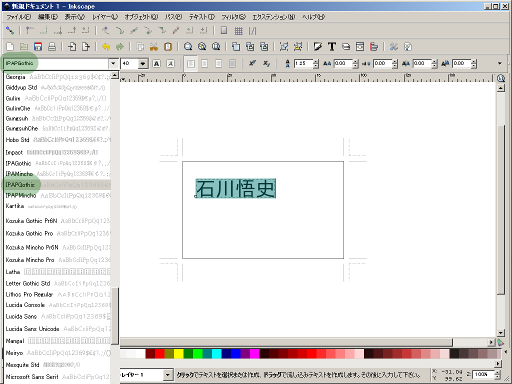Click the Unlink clone icon
Screen dimensions: 512x384
264,47
